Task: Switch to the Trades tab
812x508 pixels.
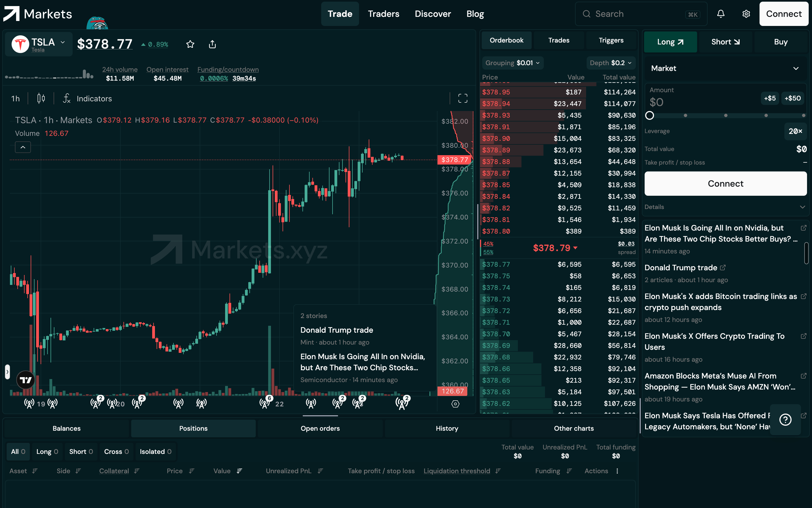Action: tap(558, 40)
